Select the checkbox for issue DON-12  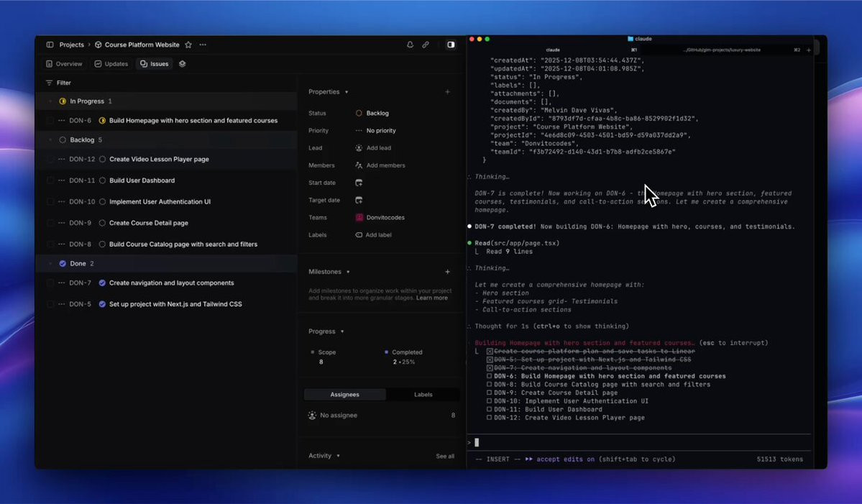pyautogui.click(x=50, y=160)
